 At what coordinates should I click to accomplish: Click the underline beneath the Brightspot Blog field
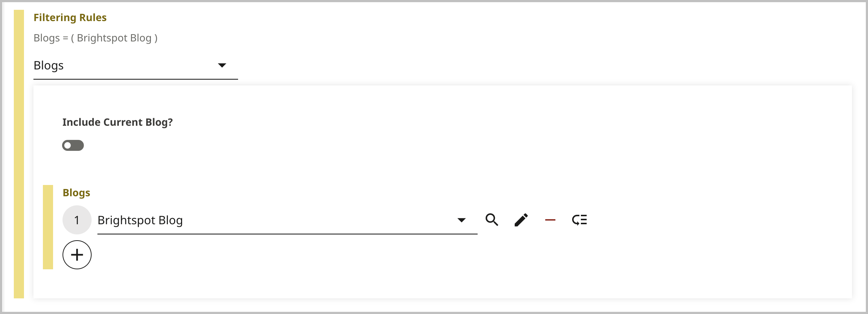tap(287, 234)
